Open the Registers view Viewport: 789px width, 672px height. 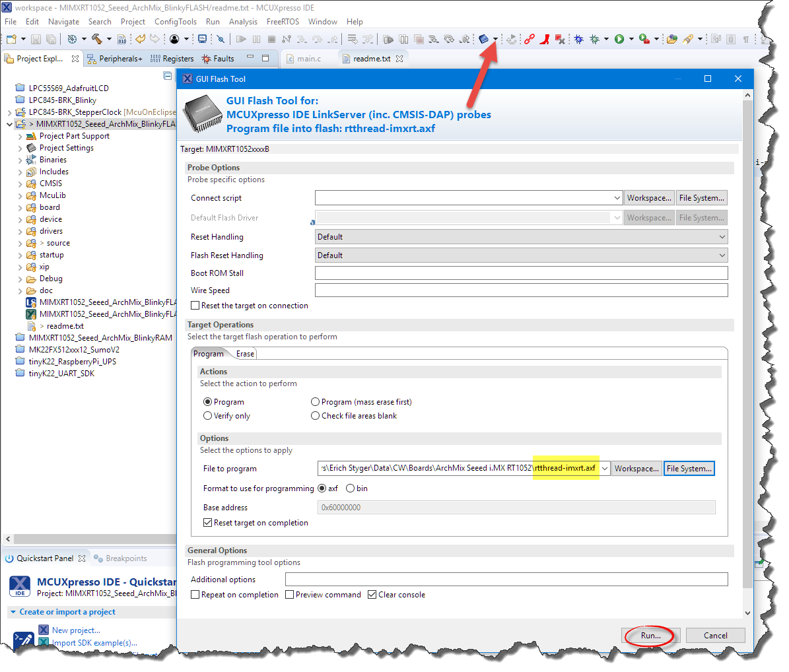[x=172, y=59]
